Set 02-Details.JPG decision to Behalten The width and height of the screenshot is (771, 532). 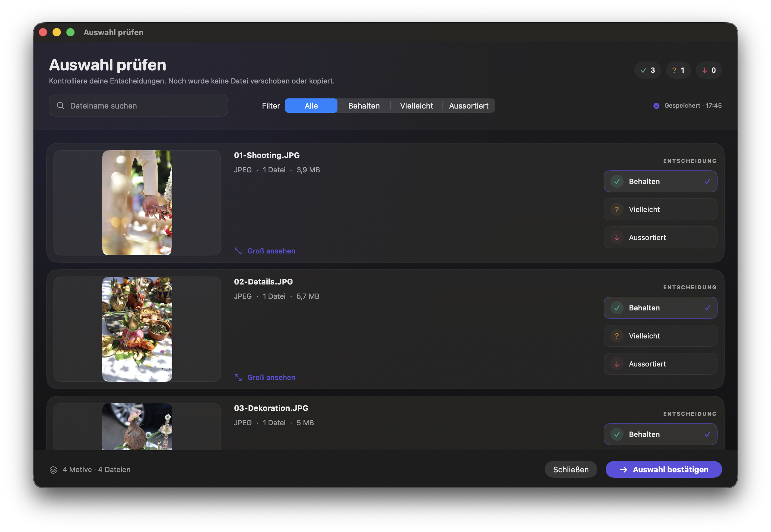(x=660, y=308)
